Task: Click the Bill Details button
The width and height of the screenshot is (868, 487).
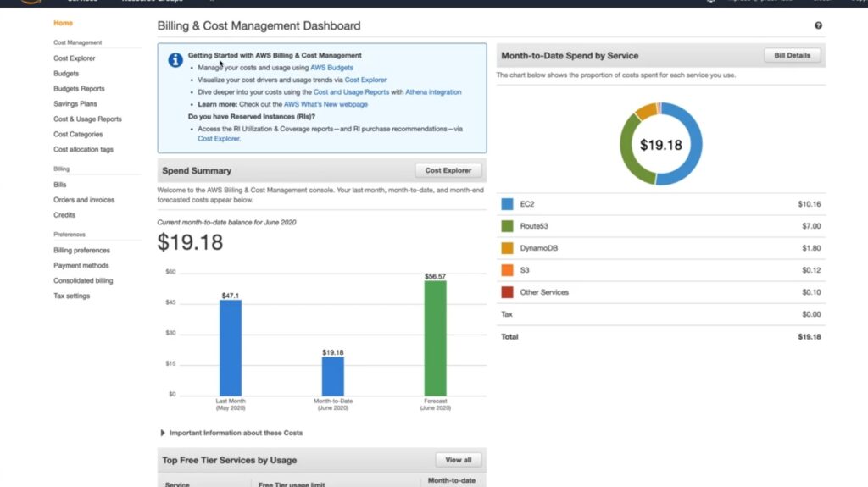Action: [793, 55]
